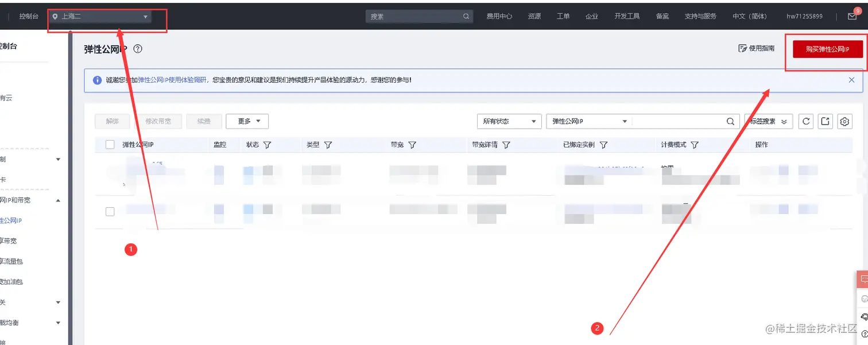Click the table search text input
Image resolution: width=868 pixels, height=345 pixels.
point(678,121)
